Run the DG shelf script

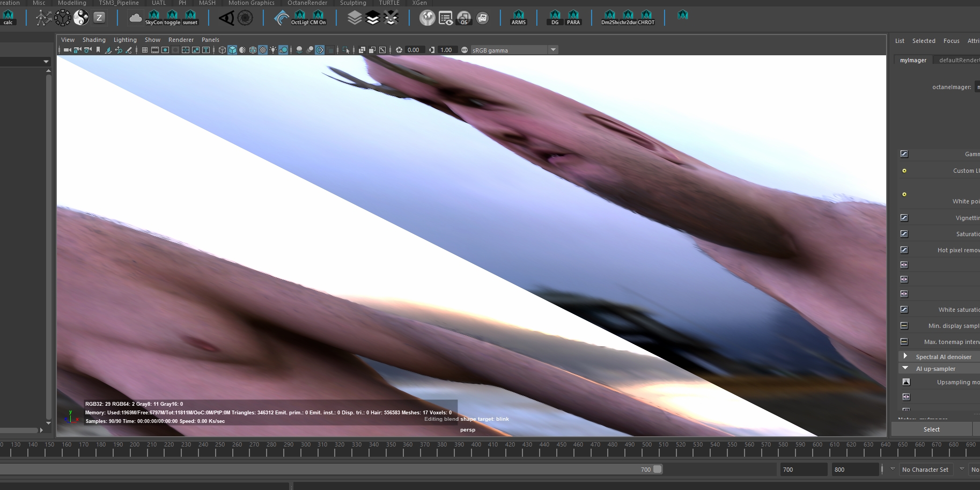(555, 18)
